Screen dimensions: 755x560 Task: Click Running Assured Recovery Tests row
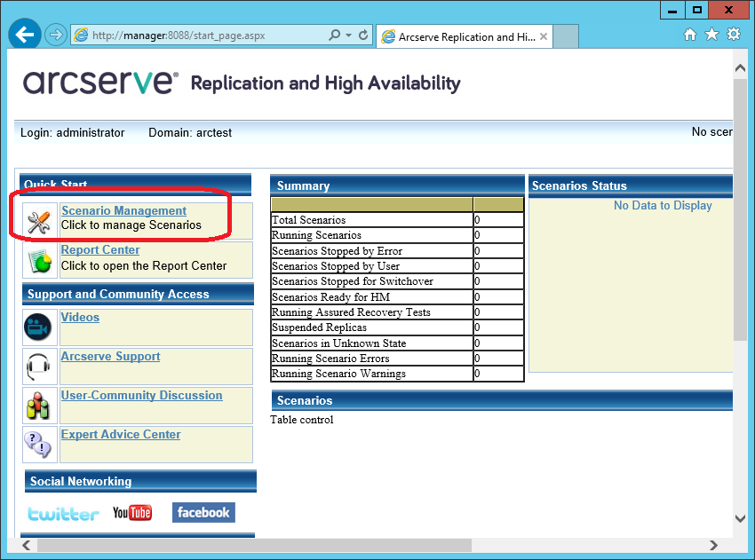pos(397,312)
